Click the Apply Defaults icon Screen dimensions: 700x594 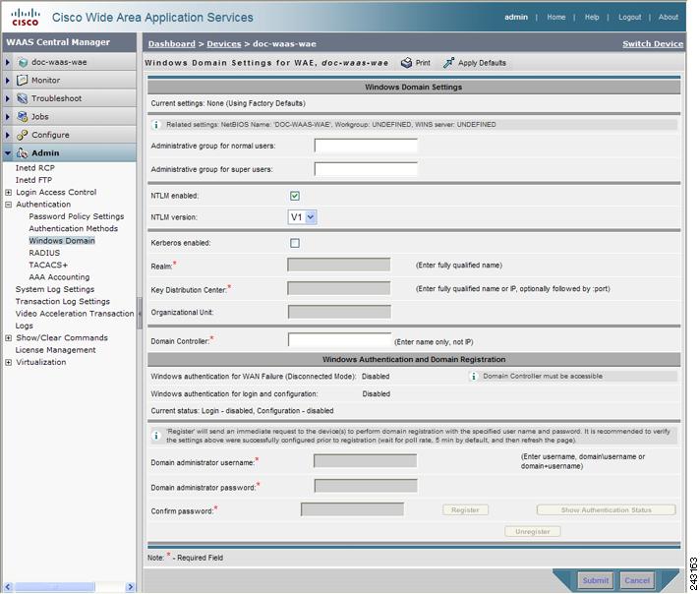[448, 63]
